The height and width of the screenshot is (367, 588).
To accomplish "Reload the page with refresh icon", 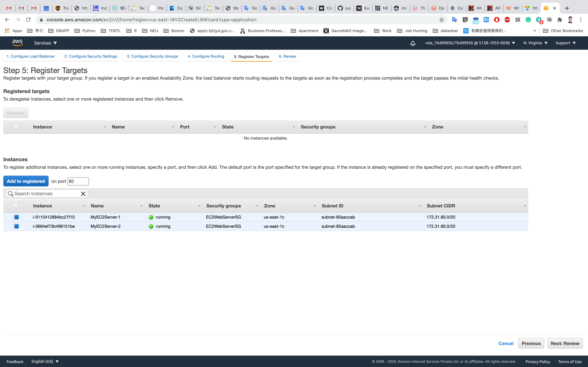I will 28,20.
